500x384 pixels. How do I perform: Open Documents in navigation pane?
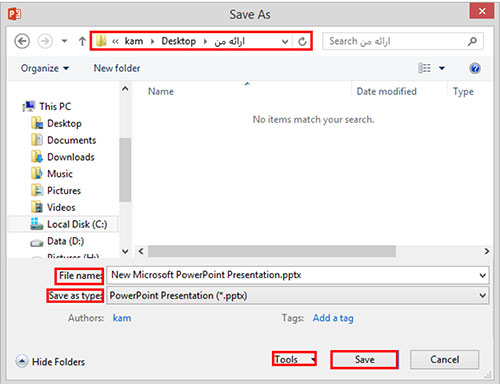pos(72,140)
